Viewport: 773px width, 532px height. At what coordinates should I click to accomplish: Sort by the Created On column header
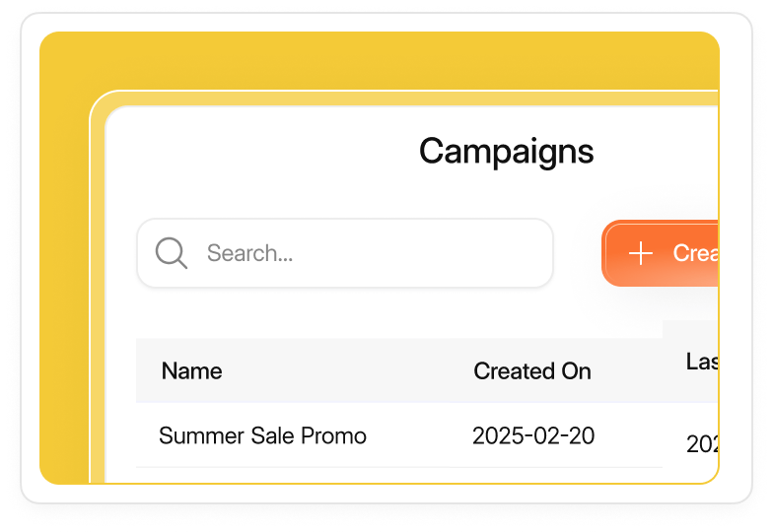532,371
